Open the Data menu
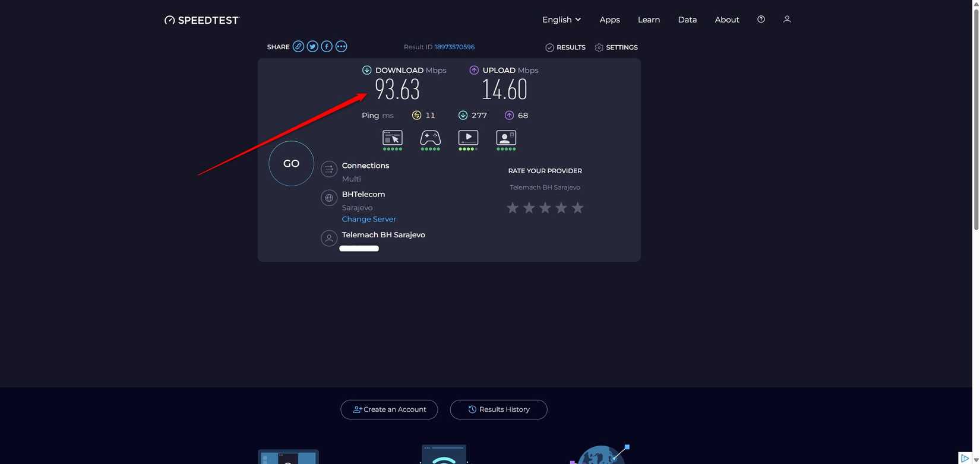980x464 pixels. pyautogui.click(x=688, y=20)
